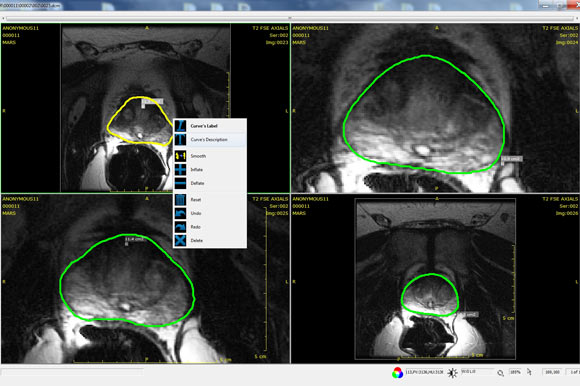580x386 pixels.
Task: Click the Deflate minus icon
Action: (x=180, y=183)
